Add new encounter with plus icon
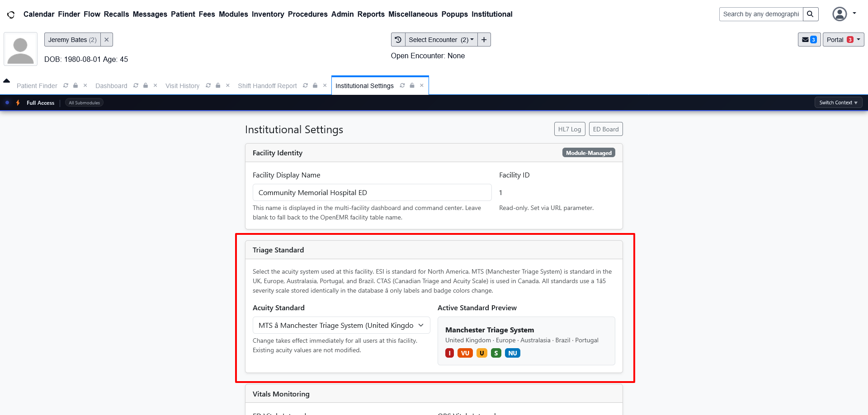868x415 pixels. click(484, 40)
